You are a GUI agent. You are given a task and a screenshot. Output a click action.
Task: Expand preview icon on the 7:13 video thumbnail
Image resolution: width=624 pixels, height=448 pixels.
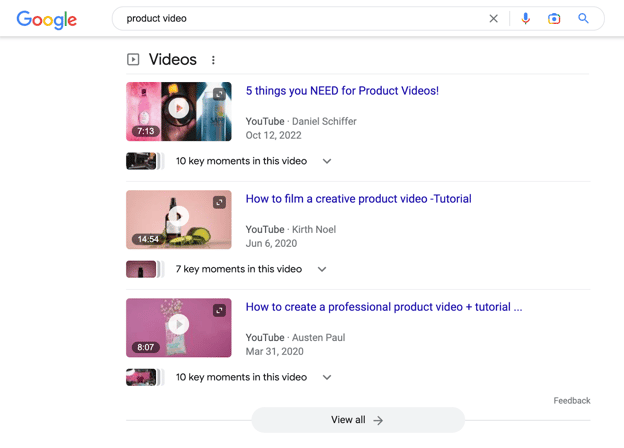[219, 94]
